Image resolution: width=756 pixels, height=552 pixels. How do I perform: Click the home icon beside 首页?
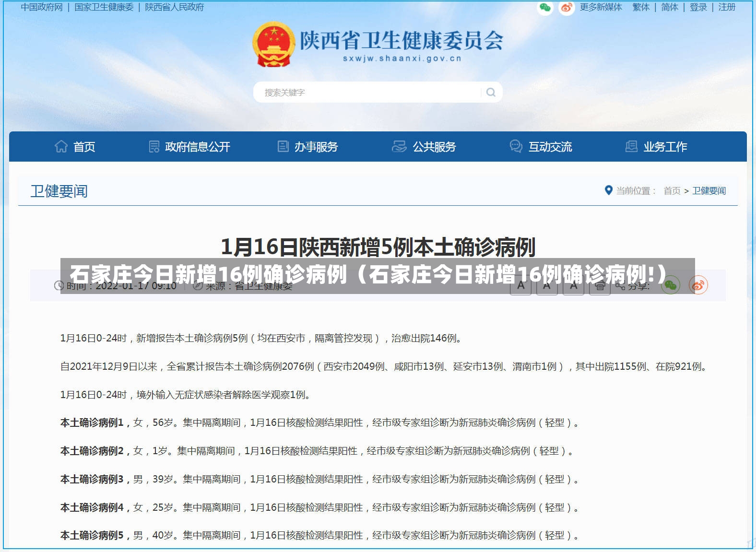[x=61, y=146]
